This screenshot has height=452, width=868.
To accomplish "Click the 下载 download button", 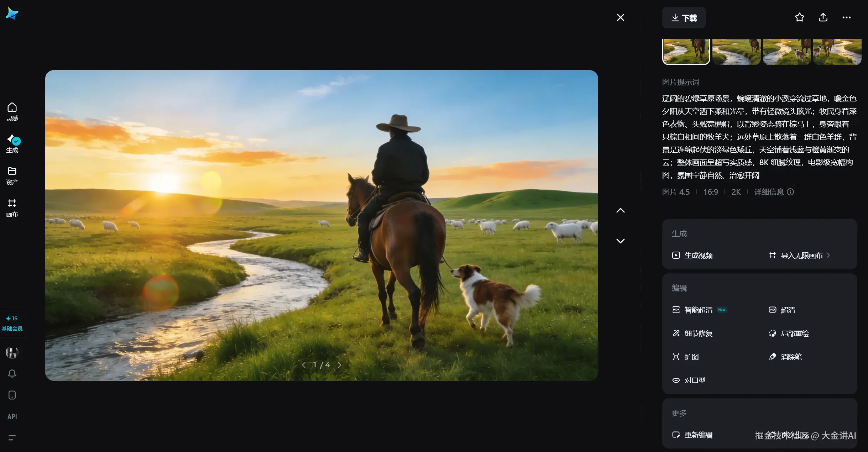I will [x=684, y=18].
